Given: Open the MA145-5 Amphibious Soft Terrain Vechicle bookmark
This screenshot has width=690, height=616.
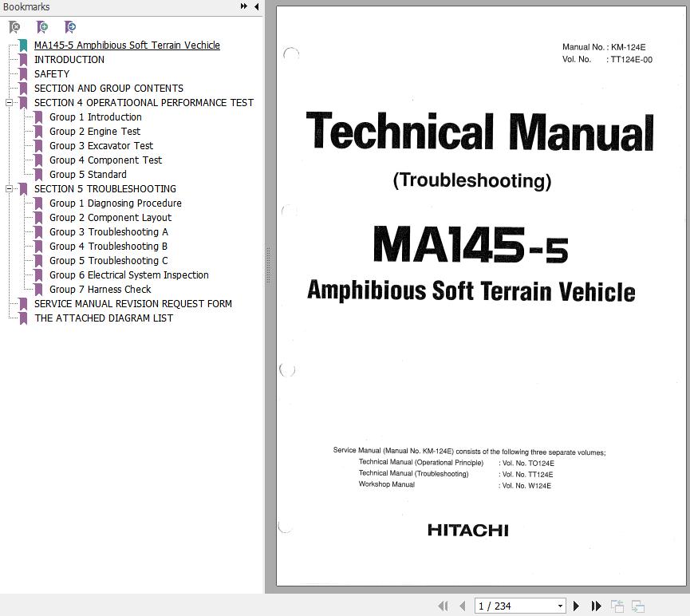Looking at the screenshot, I should click(127, 45).
